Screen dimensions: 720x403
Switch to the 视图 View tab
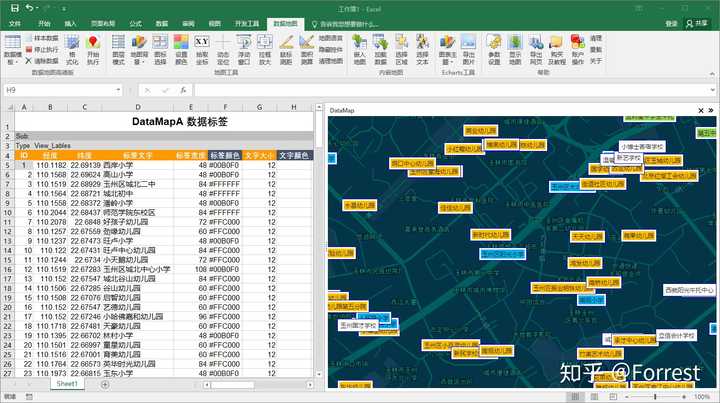[x=214, y=23]
